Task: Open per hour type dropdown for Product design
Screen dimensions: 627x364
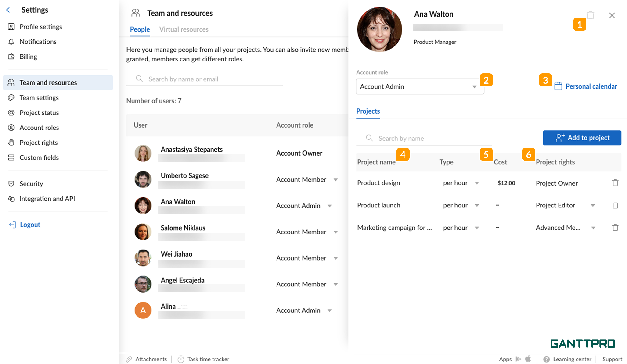Action: tap(477, 183)
